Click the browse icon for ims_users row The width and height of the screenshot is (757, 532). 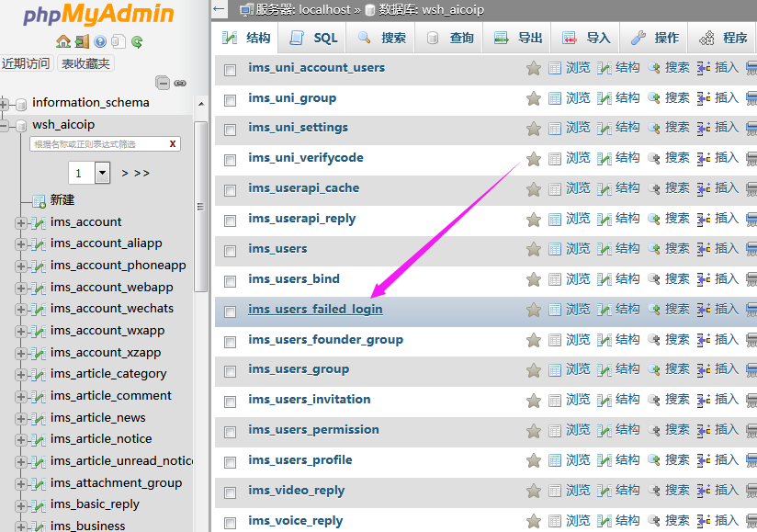[555, 249]
